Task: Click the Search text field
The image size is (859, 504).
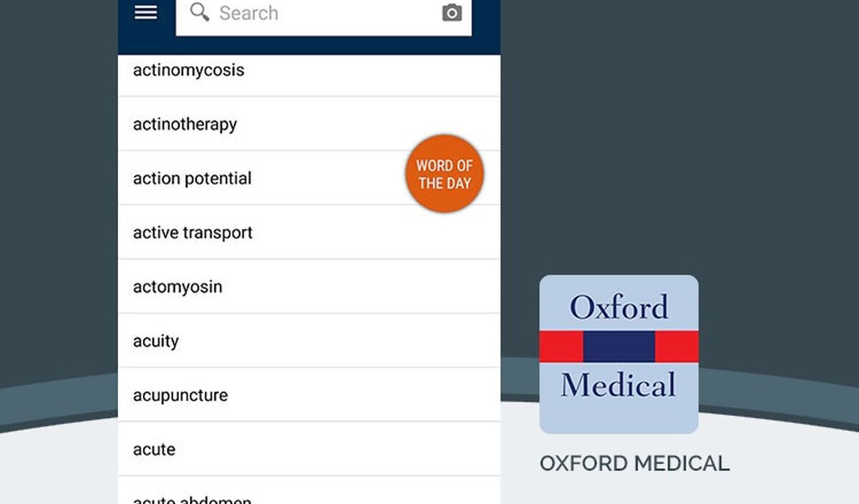Action: pos(324,14)
